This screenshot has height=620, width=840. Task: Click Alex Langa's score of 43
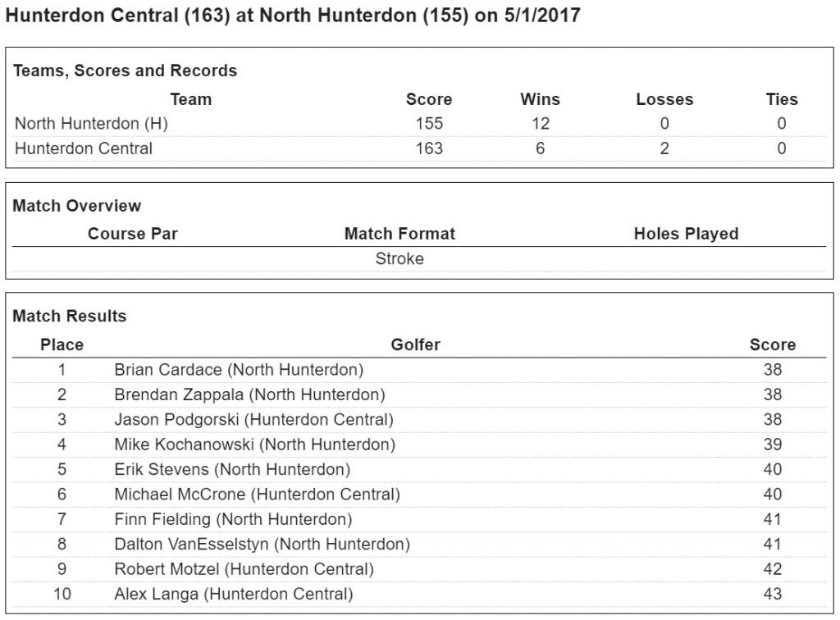(772, 594)
